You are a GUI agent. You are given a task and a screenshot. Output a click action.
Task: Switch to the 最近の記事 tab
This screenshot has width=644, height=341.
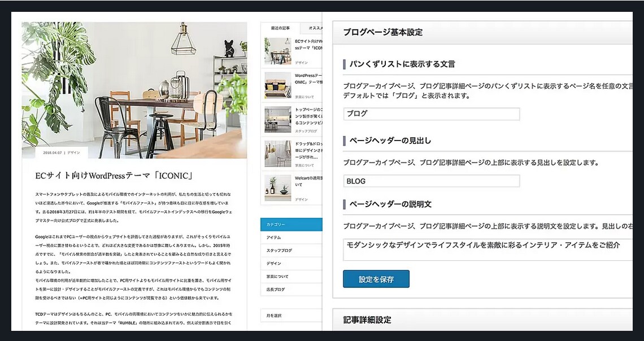pyautogui.click(x=280, y=28)
